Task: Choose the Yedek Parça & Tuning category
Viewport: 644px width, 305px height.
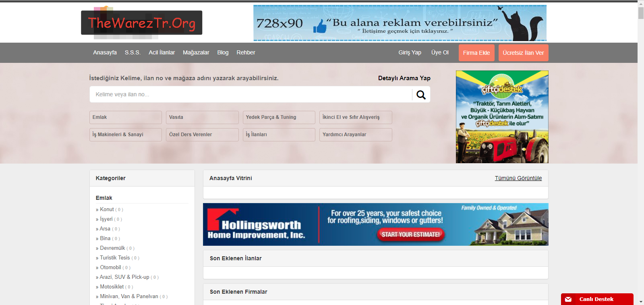Action: [279, 117]
